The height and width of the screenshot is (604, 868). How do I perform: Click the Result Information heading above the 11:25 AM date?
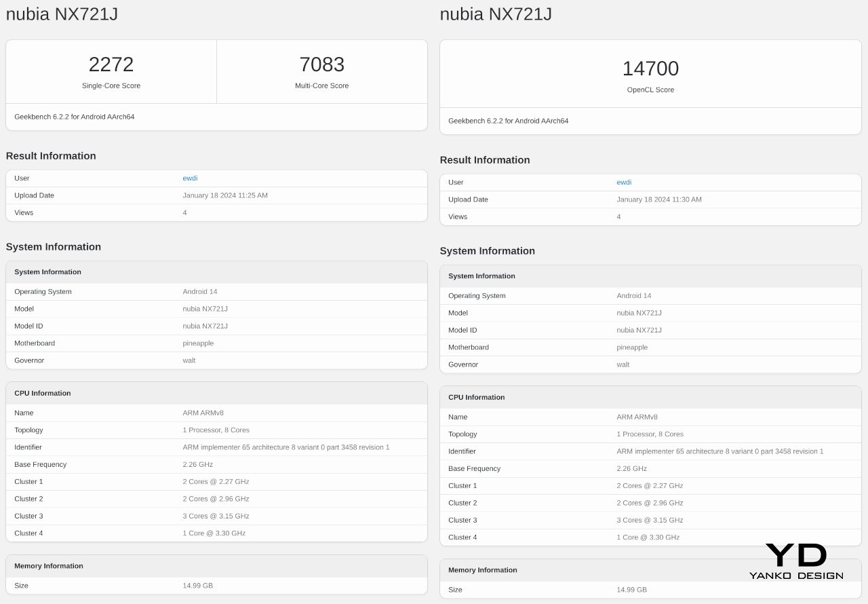pos(51,156)
